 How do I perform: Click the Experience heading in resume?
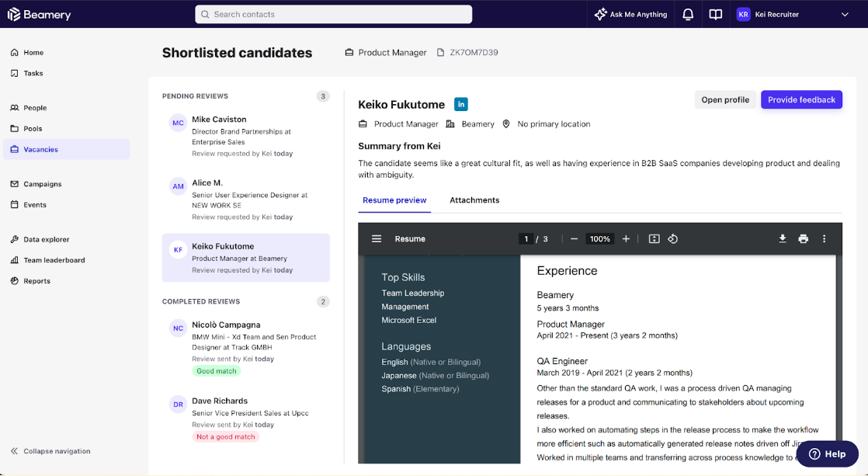567,271
